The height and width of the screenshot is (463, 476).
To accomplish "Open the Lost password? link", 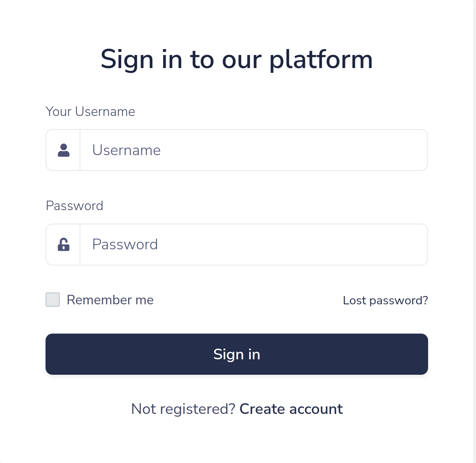I will pos(385,300).
